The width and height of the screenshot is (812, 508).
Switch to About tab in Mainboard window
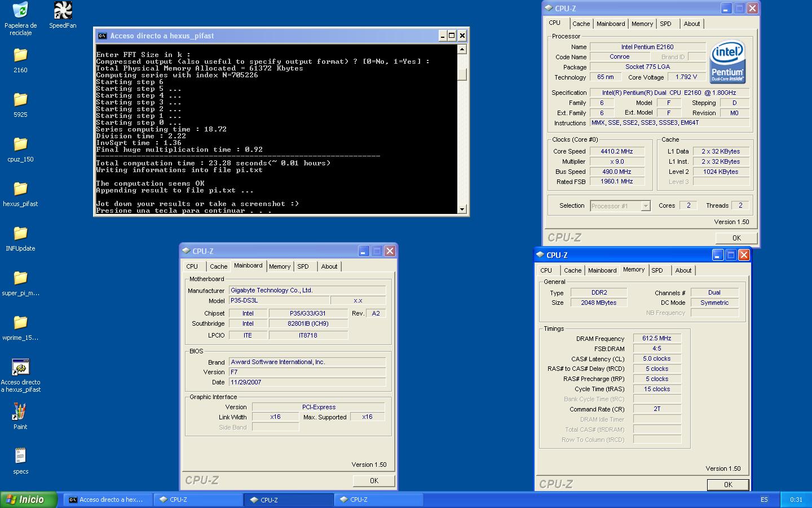329,266
